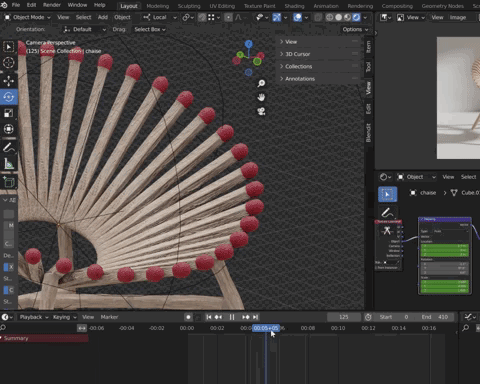The image size is (480, 384).
Task: Open the node editor type menu
Action: (x=386, y=177)
